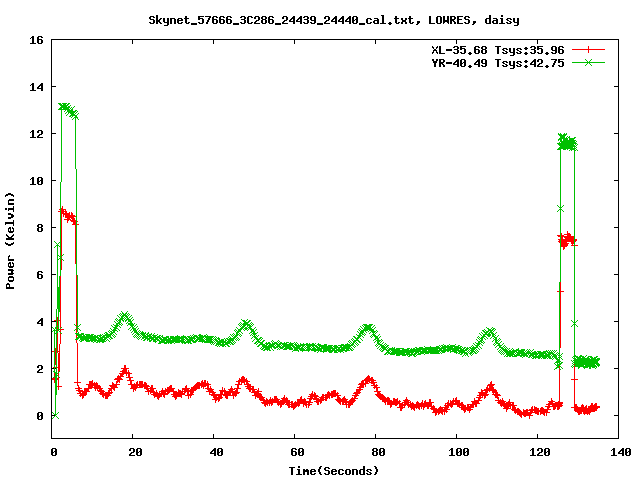Click the green peak near 108 seconds
This screenshot has height=480, width=640.
(489, 333)
